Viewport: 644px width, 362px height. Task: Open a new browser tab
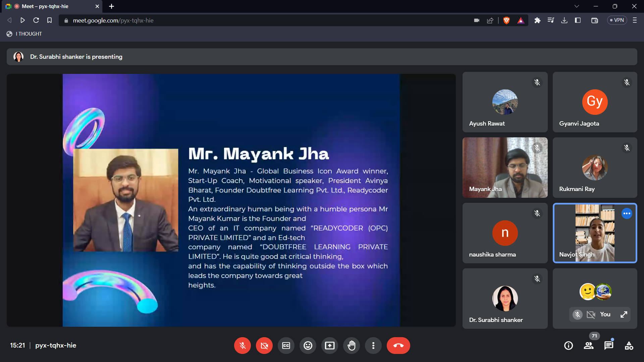pyautogui.click(x=111, y=6)
